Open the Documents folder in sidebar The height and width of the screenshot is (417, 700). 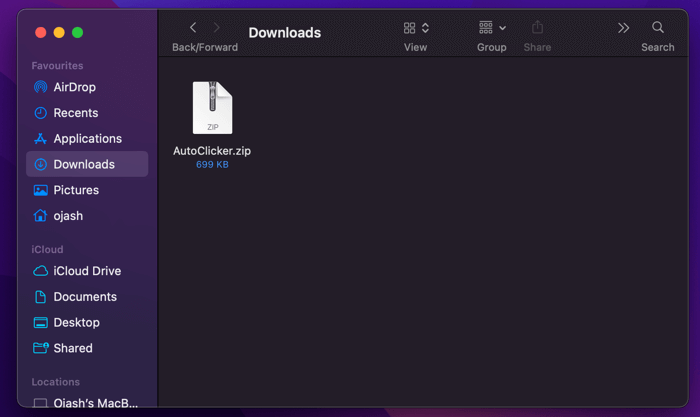tap(87, 297)
